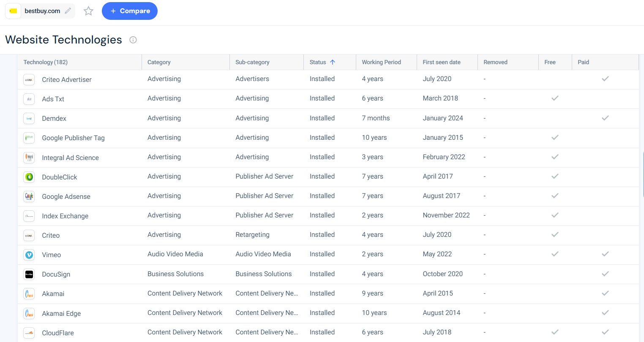644x342 pixels.
Task: Click Paid checkmark in DocuSign row
Action: pyautogui.click(x=605, y=274)
